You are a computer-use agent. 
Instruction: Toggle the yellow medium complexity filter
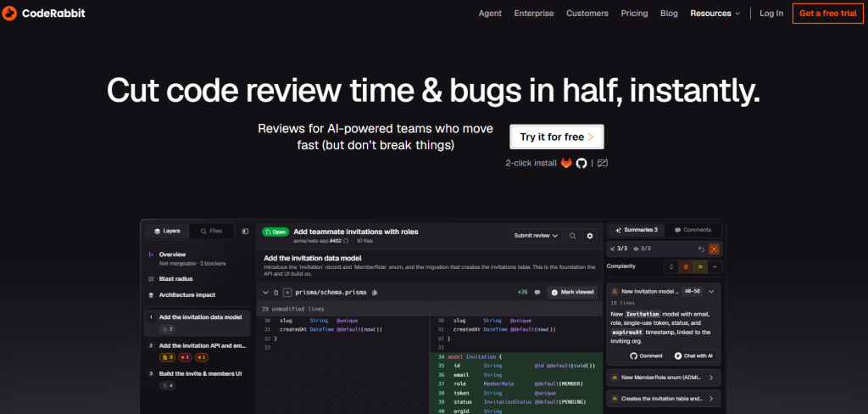pyautogui.click(x=699, y=266)
